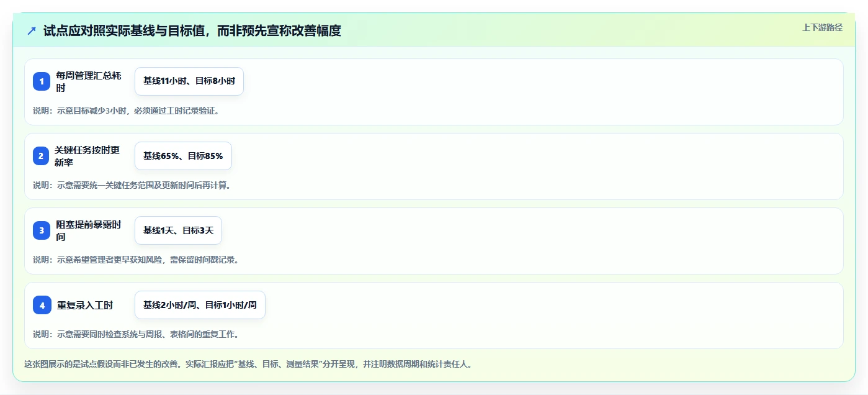Select the 重复录入工时 title

click(x=85, y=305)
